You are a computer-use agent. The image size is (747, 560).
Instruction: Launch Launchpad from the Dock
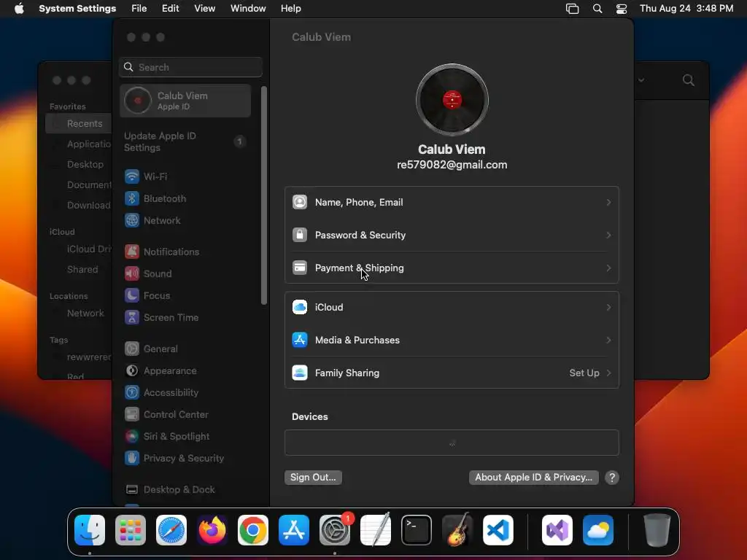point(131,530)
